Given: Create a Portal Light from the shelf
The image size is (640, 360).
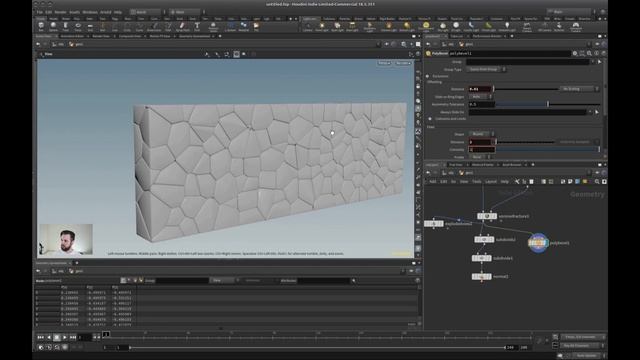Looking at the screenshot, I should 489,27.
